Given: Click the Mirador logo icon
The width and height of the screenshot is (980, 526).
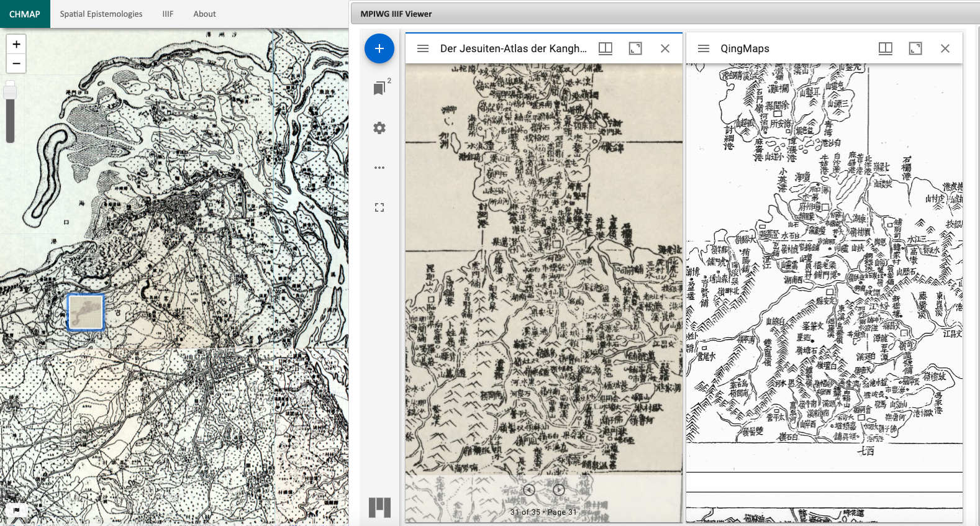Looking at the screenshot, I should pyautogui.click(x=379, y=507).
